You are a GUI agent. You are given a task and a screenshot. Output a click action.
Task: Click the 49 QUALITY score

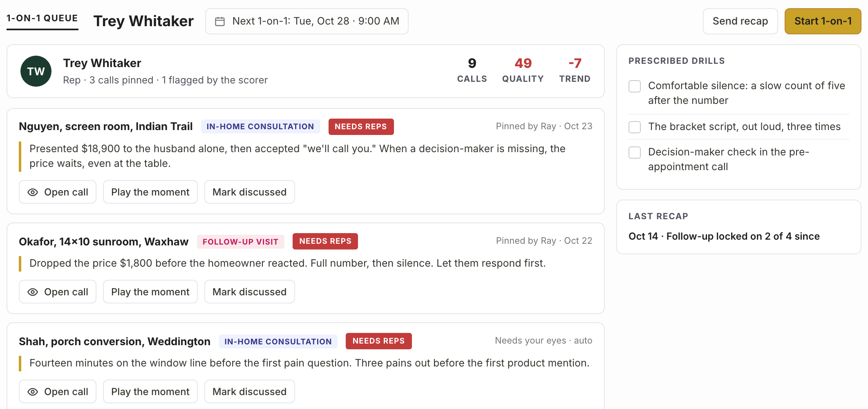[523, 70]
